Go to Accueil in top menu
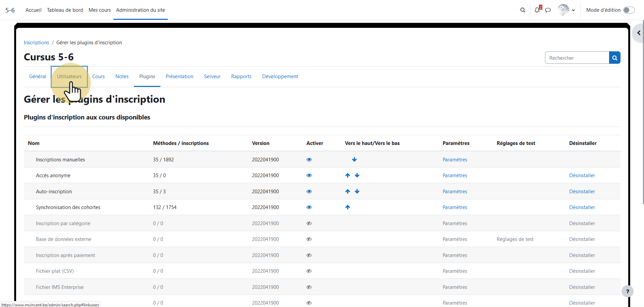This screenshot has height=307, width=644. tap(34, 10)
